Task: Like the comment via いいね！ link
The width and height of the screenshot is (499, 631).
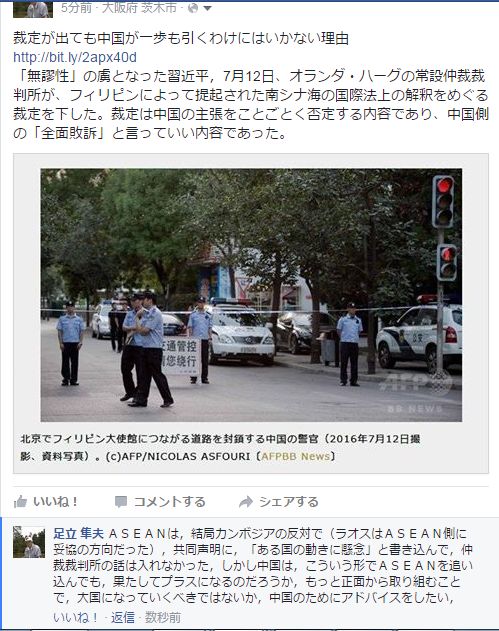Action: [x=75, y=617]
